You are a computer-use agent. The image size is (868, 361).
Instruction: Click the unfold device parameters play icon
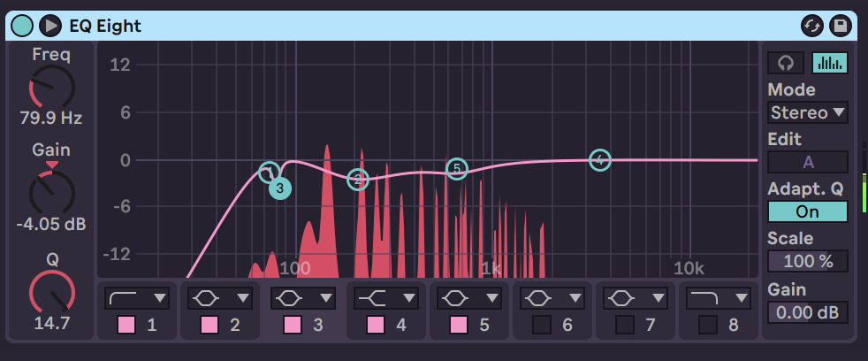(50, 26)
